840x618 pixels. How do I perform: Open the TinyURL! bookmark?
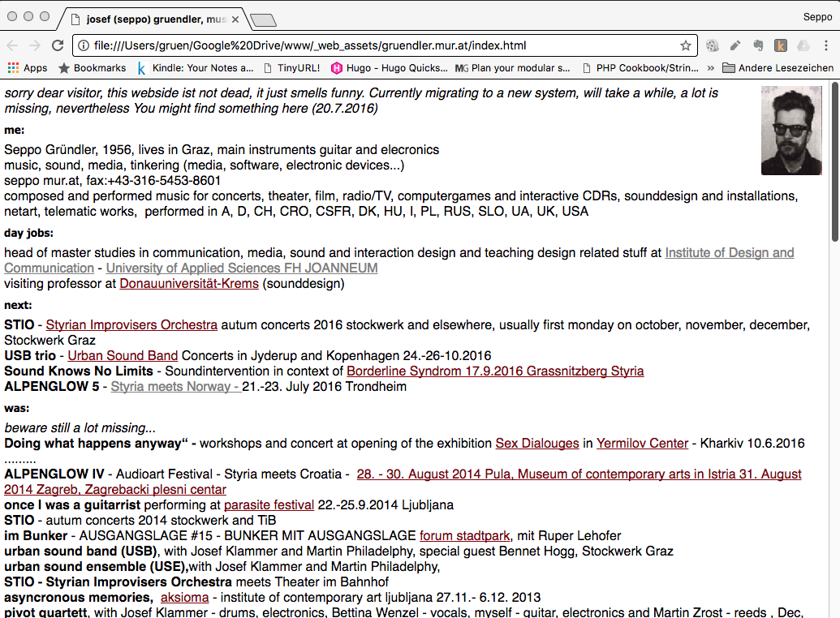coord(292,68)
